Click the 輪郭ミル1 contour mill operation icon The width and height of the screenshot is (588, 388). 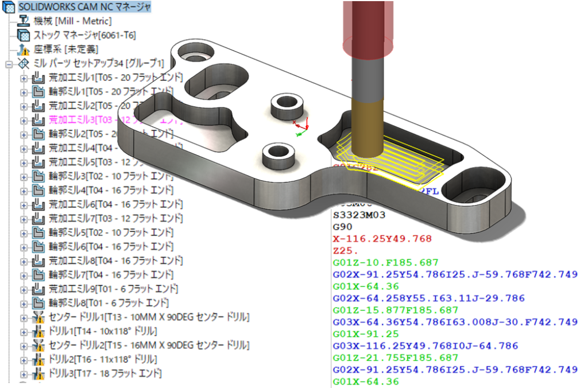coord(38,92)
